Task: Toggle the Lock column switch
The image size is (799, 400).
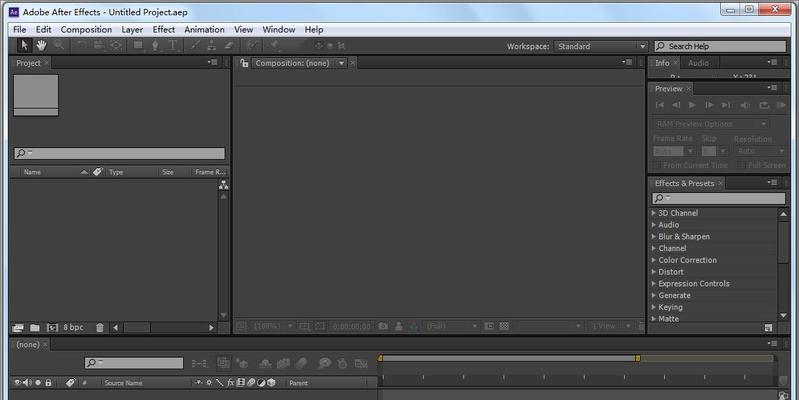Action: tap(48, 382)
